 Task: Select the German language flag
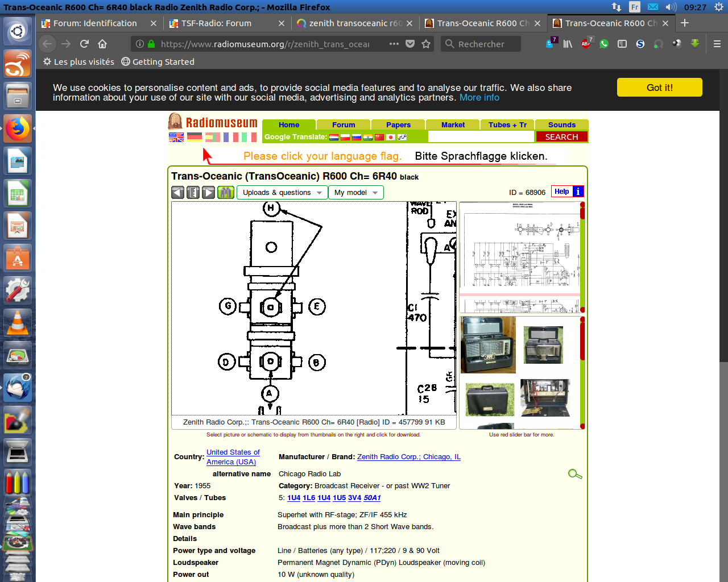click(x=195, y=137)
